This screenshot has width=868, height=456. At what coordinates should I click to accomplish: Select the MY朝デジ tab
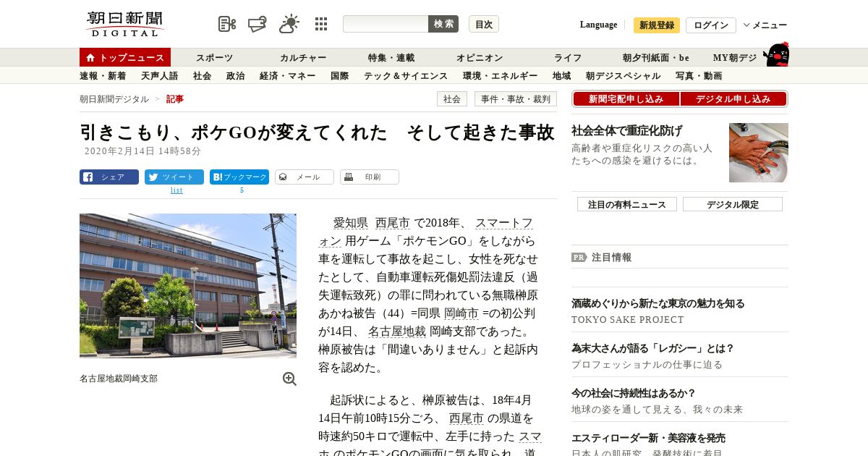pyautogui.click(x=735, y=57)
